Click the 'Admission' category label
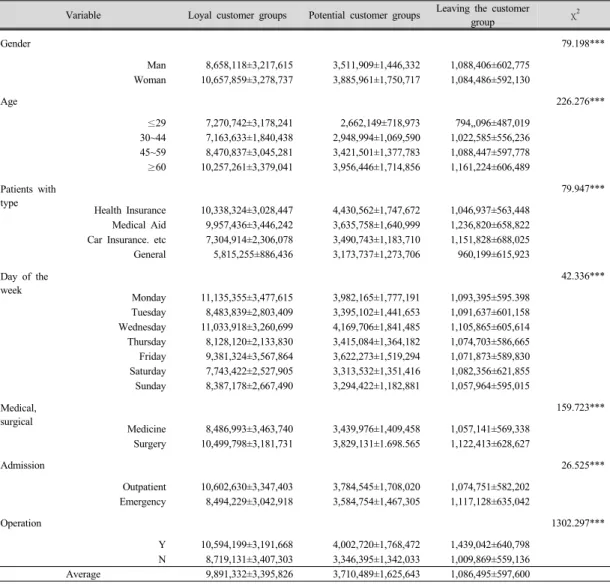 22,466
